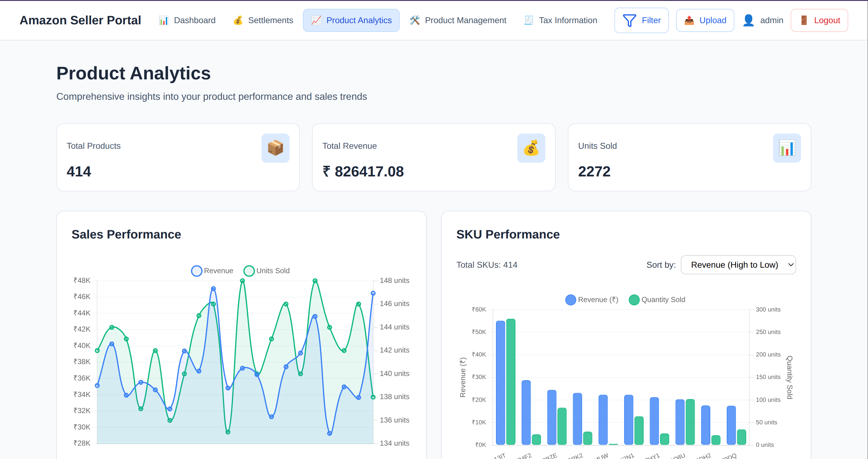
Task: Click the Sales Performance heading
Action: pyautogui.click(x=126, y=235)
